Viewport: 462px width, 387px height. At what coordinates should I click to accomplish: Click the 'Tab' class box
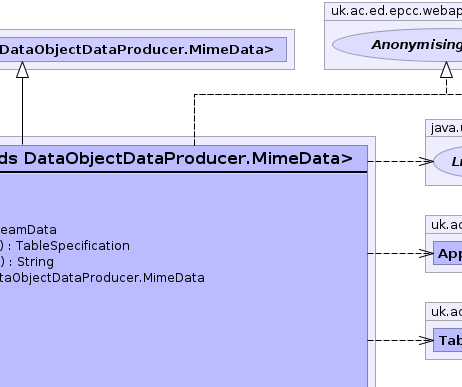(448, 340)
